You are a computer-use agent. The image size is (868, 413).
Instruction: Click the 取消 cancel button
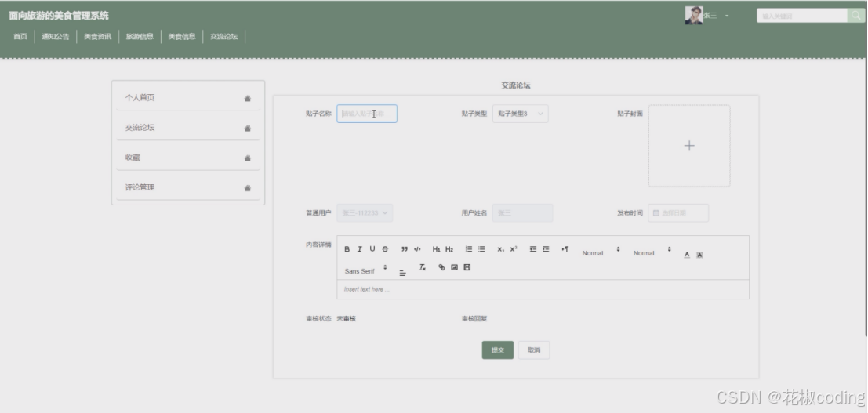coord(534,350)
